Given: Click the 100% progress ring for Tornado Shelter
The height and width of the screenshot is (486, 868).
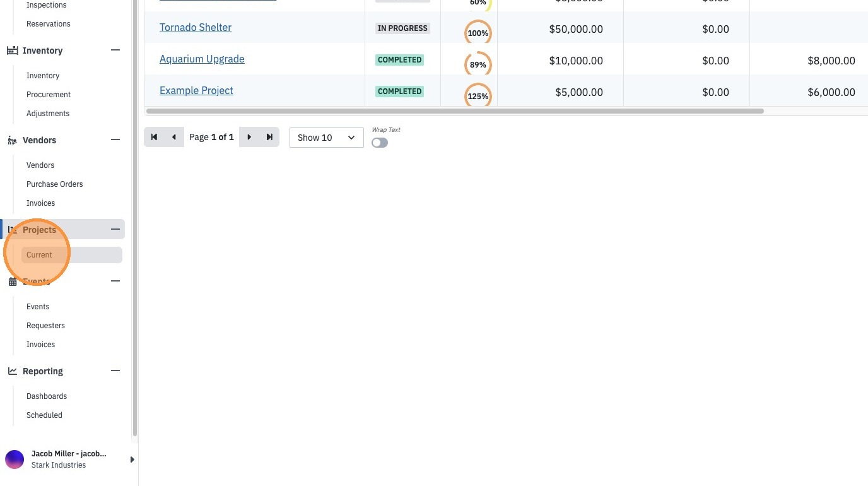Looking at the screenshot, I should pos(478,33).
